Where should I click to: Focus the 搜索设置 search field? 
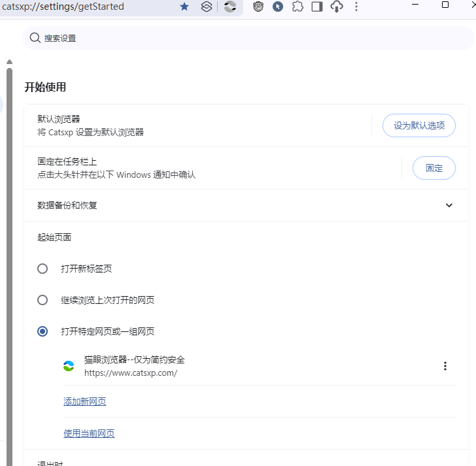click(248, 38)
